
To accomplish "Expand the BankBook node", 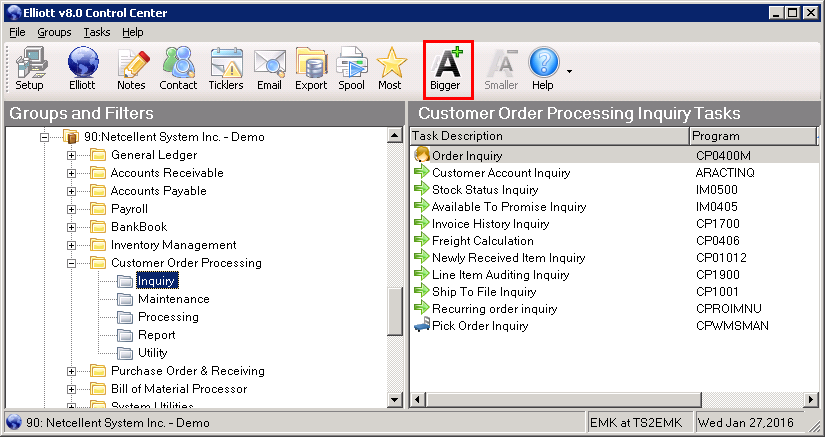I will [72, 227].
